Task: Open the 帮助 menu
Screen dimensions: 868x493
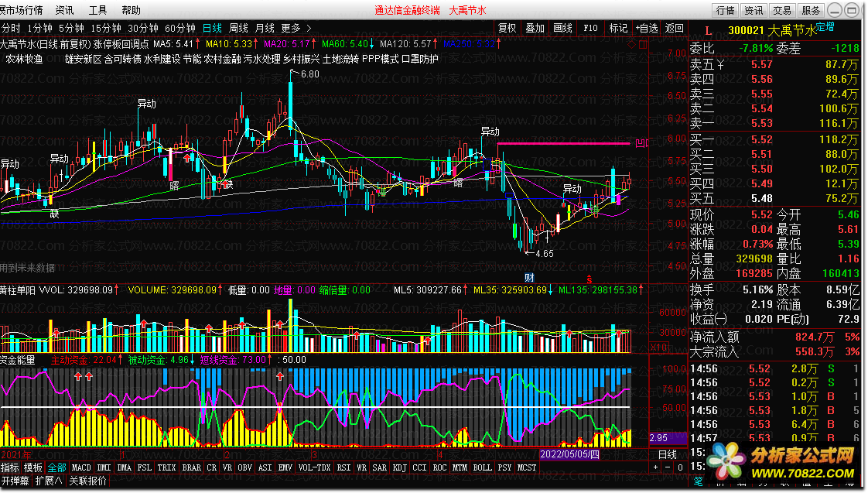Action: (x=131, y=10)
